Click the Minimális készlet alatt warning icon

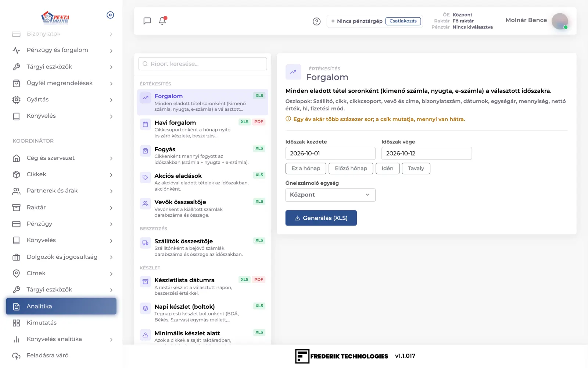point(146,335)
